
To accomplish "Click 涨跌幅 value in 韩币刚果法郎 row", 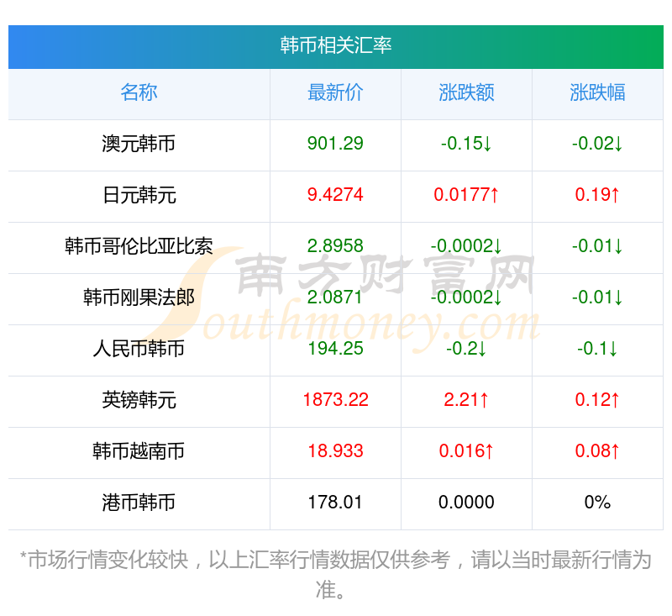I will click(597, 297).
